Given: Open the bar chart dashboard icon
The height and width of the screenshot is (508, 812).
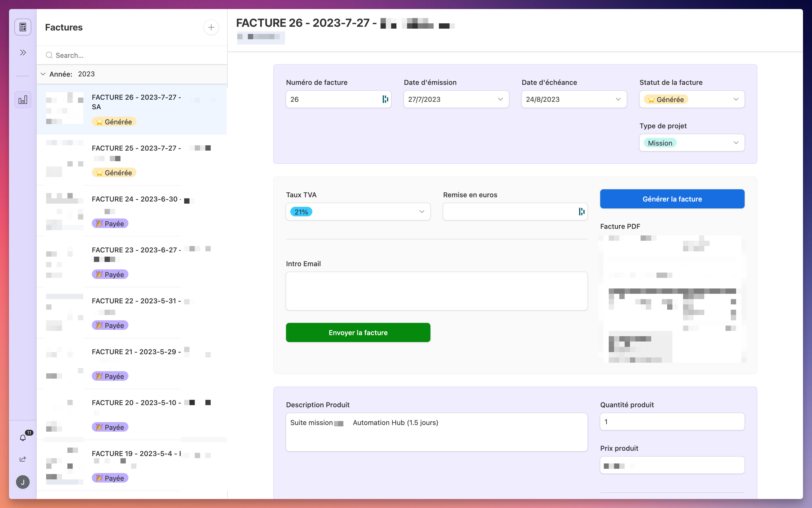Looking at the screenshot, I should pos(23,100).
